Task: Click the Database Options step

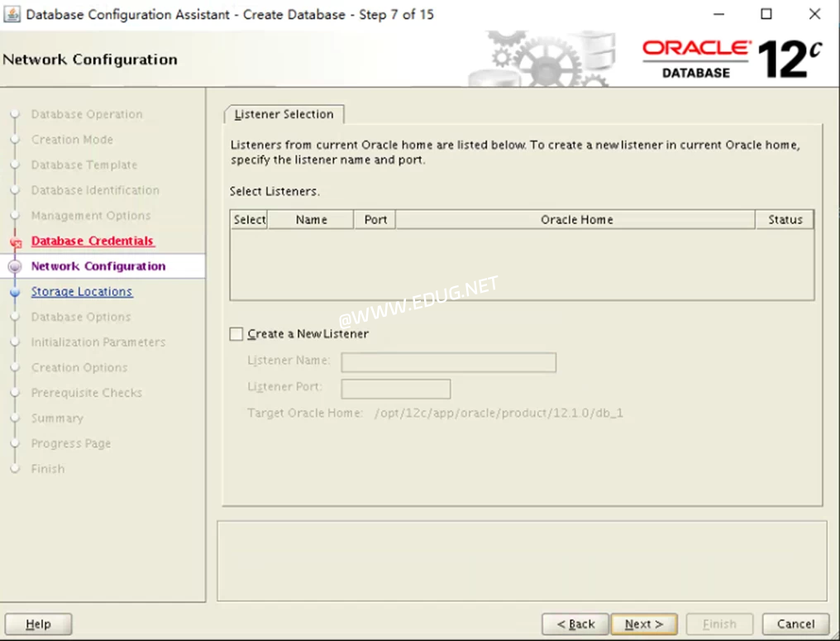Action: [x=81, y=317]
